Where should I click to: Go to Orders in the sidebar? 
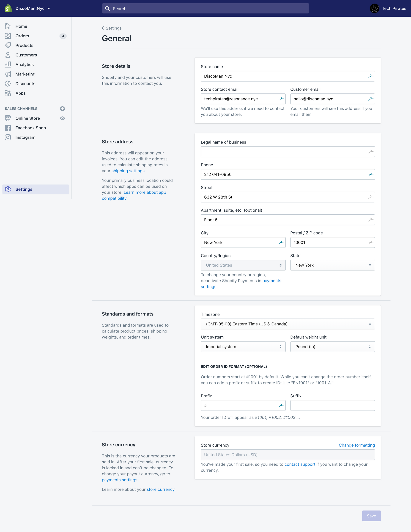coord(22,36)
